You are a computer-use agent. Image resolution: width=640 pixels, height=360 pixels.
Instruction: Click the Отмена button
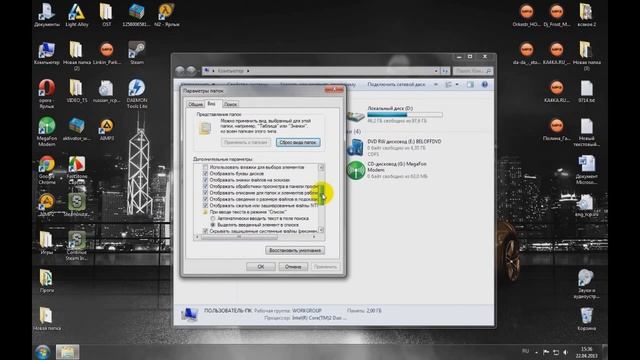coord(293,267)
